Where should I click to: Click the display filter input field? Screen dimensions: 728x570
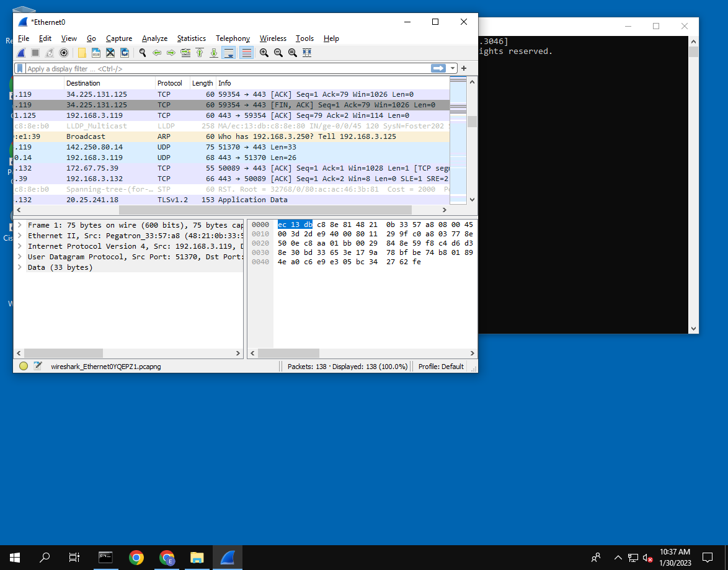click(x=228, y=69)
